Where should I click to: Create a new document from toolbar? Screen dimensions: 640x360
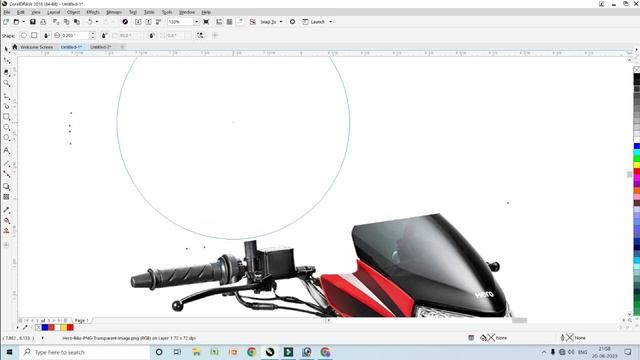click(6, 22)
